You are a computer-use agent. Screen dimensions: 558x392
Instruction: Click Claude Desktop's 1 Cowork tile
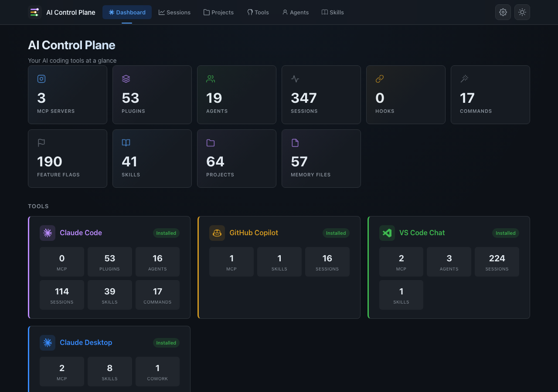(157, 372)
